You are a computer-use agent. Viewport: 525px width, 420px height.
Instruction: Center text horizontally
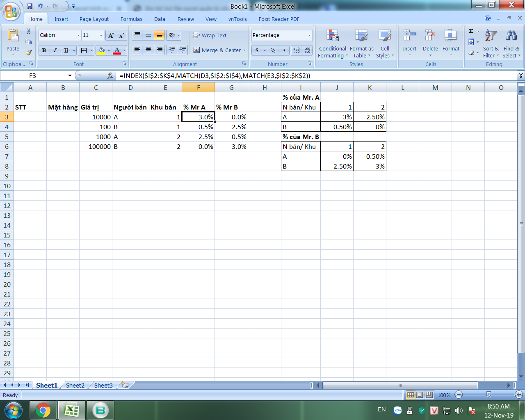tap(148, 50)
